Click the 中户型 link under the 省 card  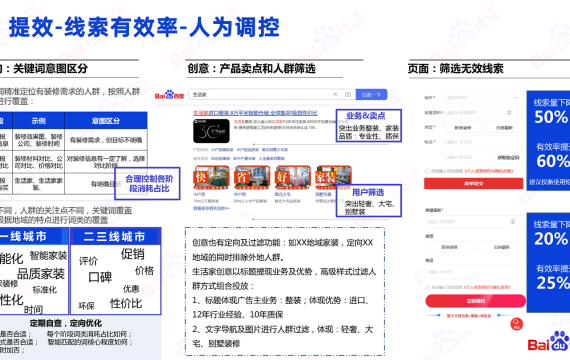coord(240,194)
